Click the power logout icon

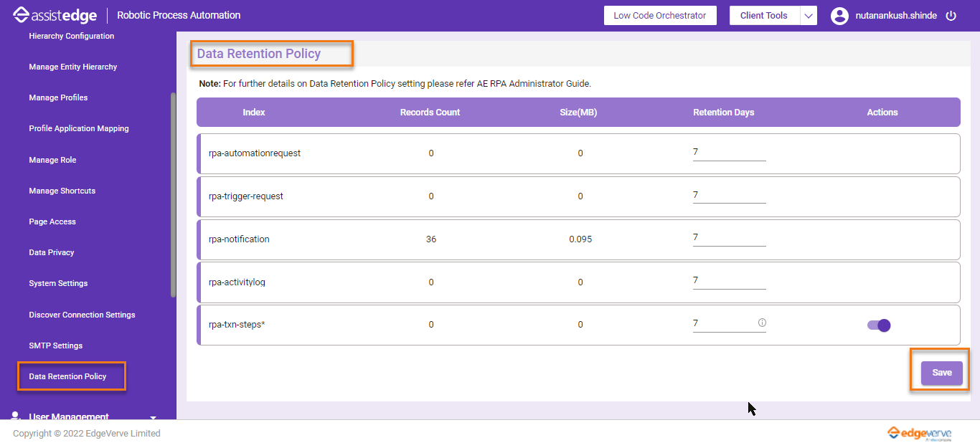[951, 16]
